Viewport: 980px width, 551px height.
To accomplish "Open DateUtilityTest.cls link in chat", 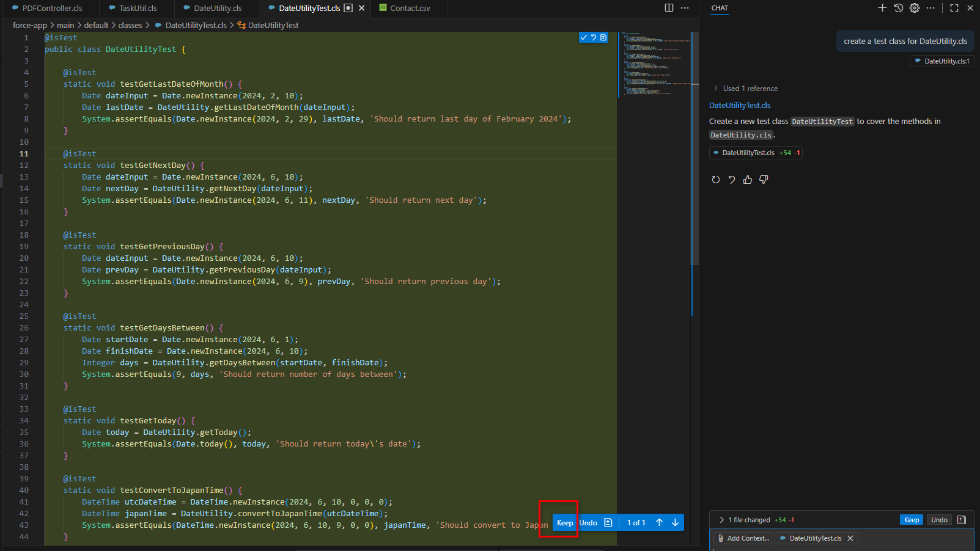I will coord(740,106).
